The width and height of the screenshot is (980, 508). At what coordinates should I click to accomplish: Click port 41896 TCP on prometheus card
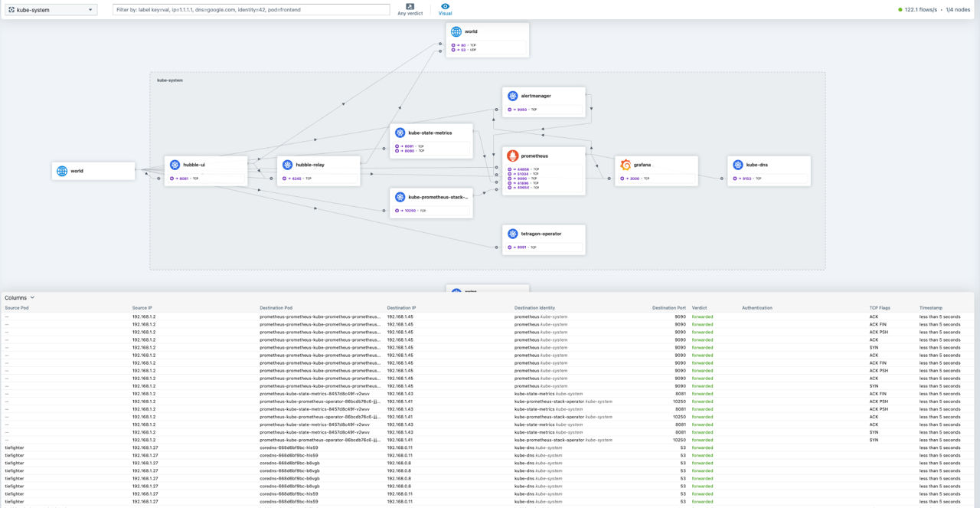[523, 183]
